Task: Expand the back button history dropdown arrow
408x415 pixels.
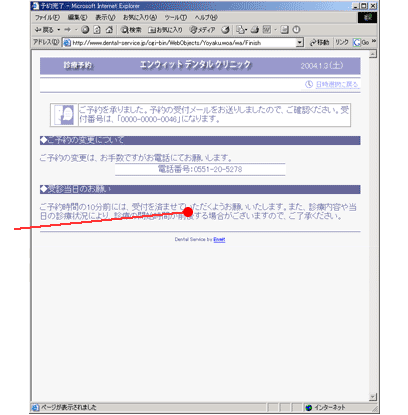Action: (x=59, y=30)
